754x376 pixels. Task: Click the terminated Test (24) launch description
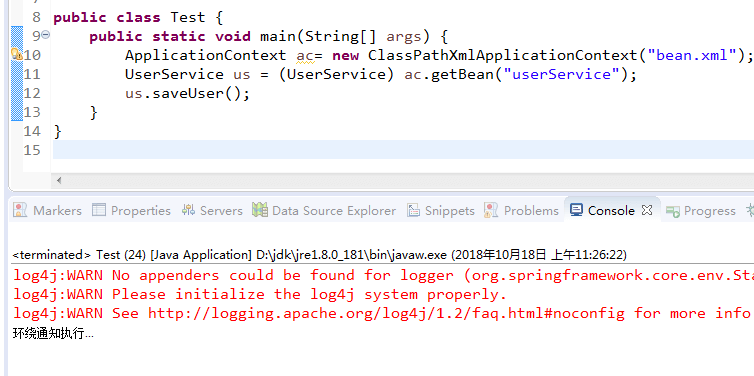[319, 254]
